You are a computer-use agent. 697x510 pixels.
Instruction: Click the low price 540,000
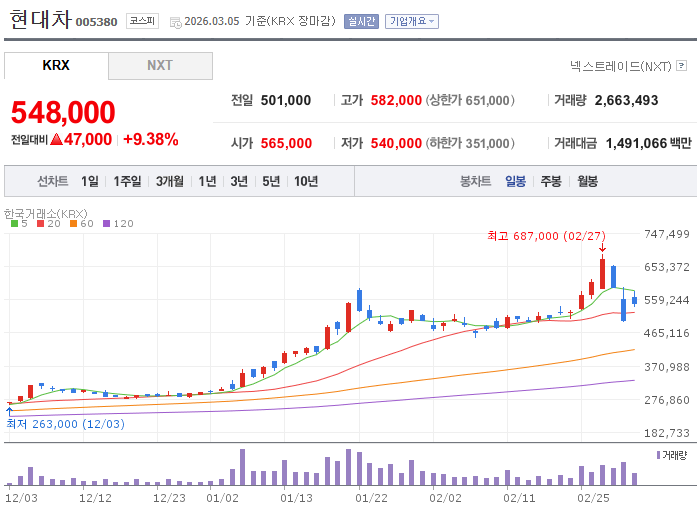pos(396,144)
